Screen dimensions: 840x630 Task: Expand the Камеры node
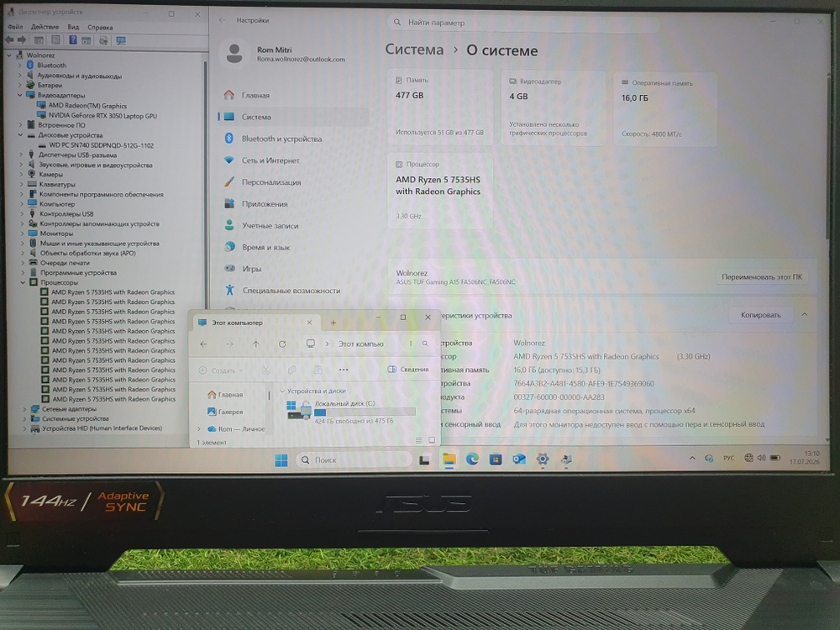click(22, 174)
